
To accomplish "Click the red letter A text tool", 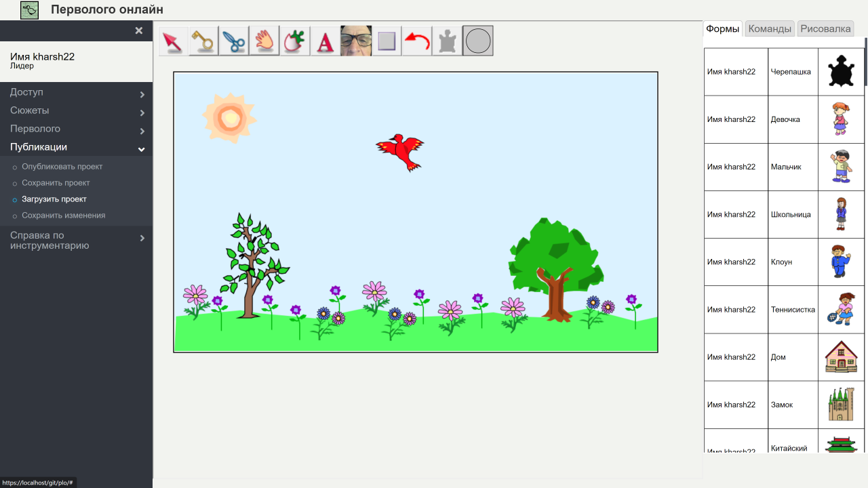I will [325, 41].
